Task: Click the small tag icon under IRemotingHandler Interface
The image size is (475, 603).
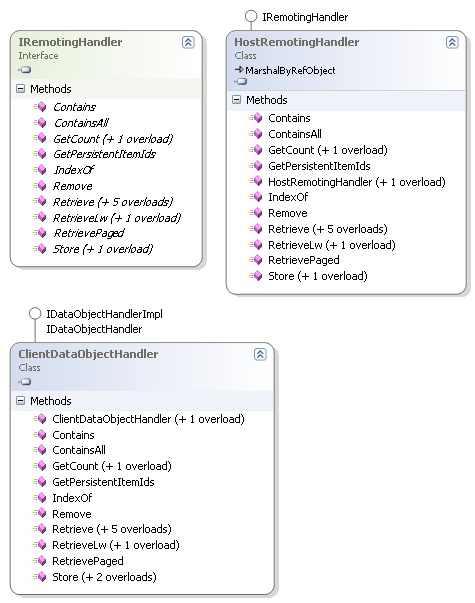Action: (x=25, y=70)
